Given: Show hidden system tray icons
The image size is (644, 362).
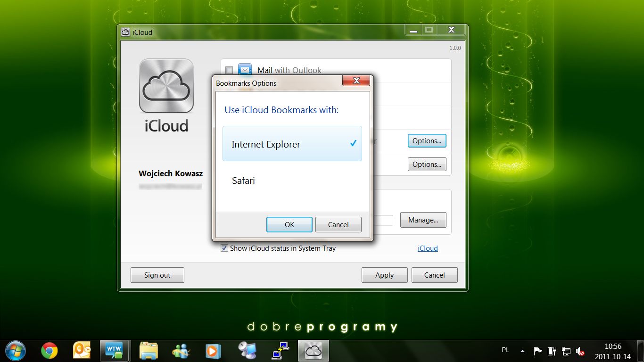Looking at the screenshot, I should pyautogui.click(x=522, y=351).
